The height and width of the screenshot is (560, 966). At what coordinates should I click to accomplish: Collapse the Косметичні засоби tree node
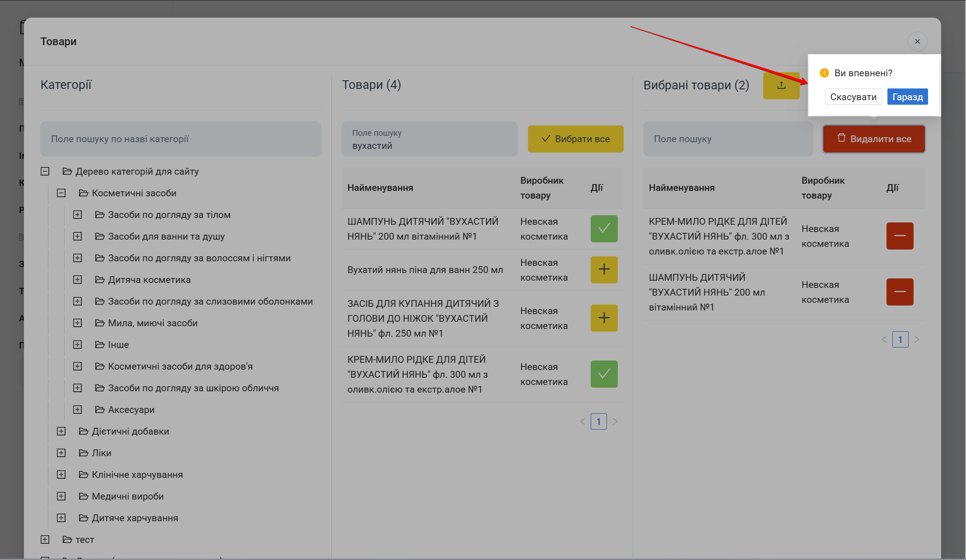pyautogui.click(x=61, y=193)
